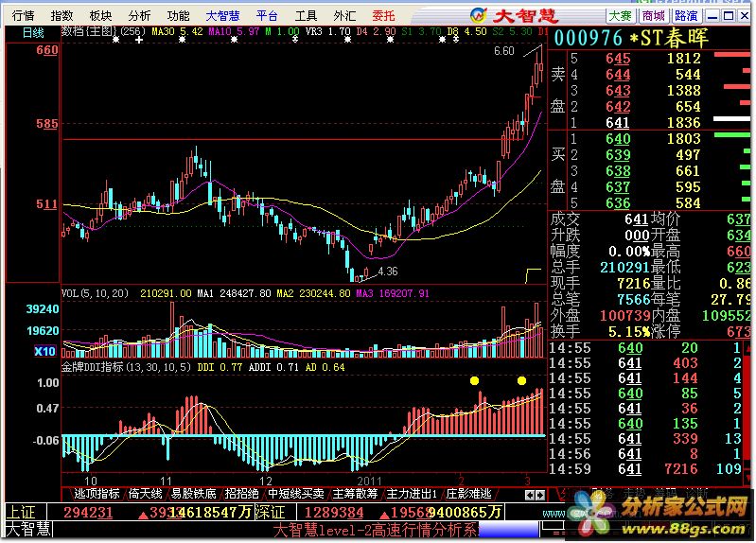
Task: Click the X10 volume scale label
Action: pyautogui.click(x=44, y=351)
